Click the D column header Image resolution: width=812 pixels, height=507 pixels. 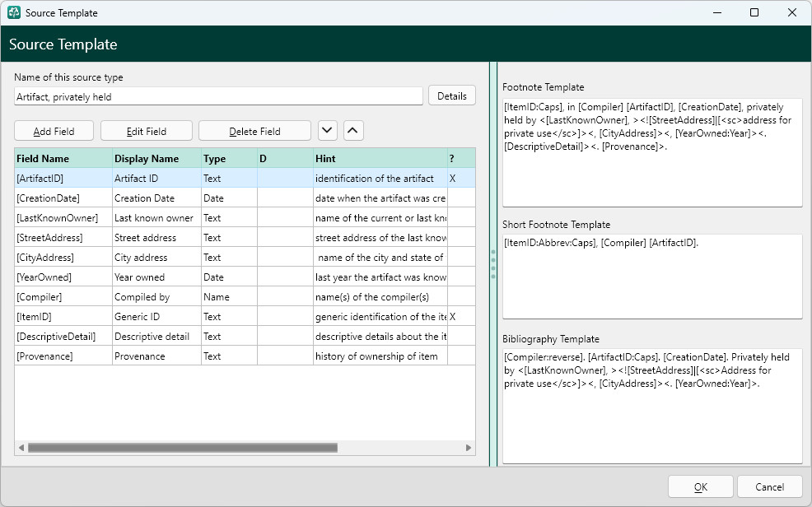pyautogui.click(x=285, y=158)
